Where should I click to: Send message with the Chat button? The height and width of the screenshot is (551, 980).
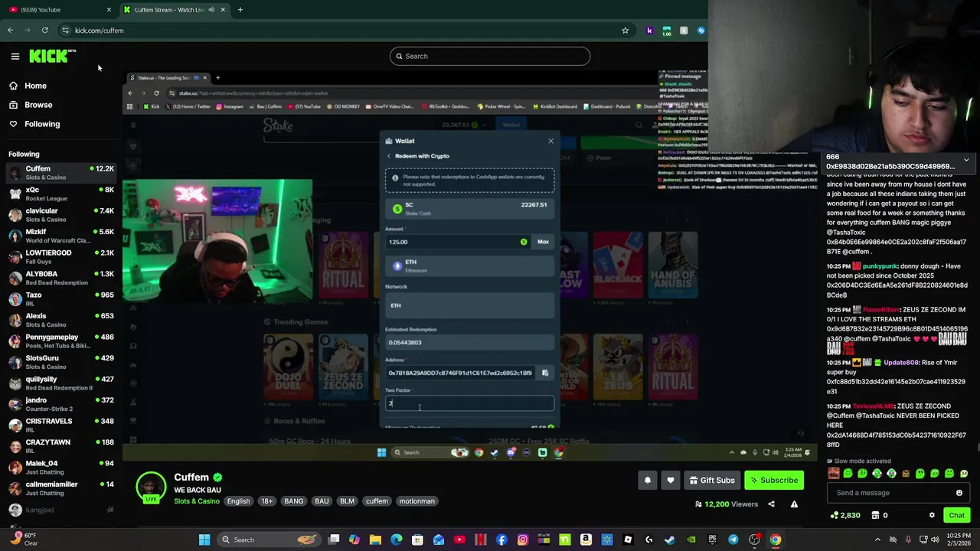coord(956,516)
